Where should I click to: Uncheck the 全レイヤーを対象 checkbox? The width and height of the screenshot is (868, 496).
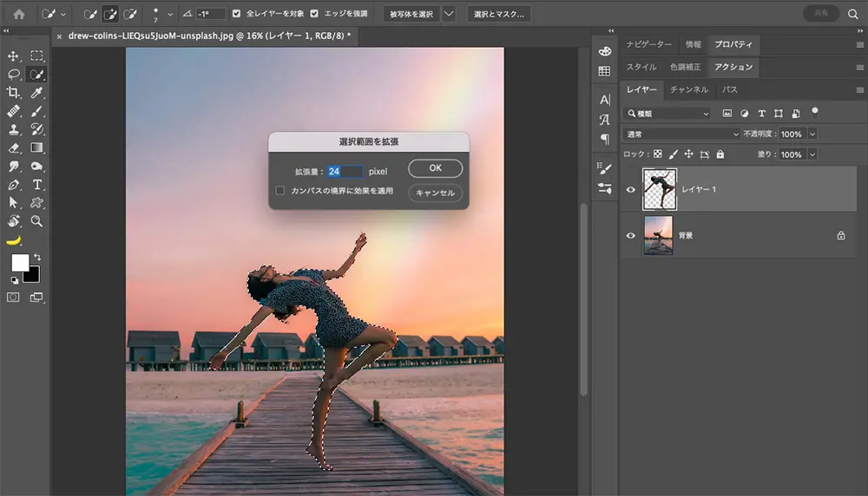pos(237,14)
